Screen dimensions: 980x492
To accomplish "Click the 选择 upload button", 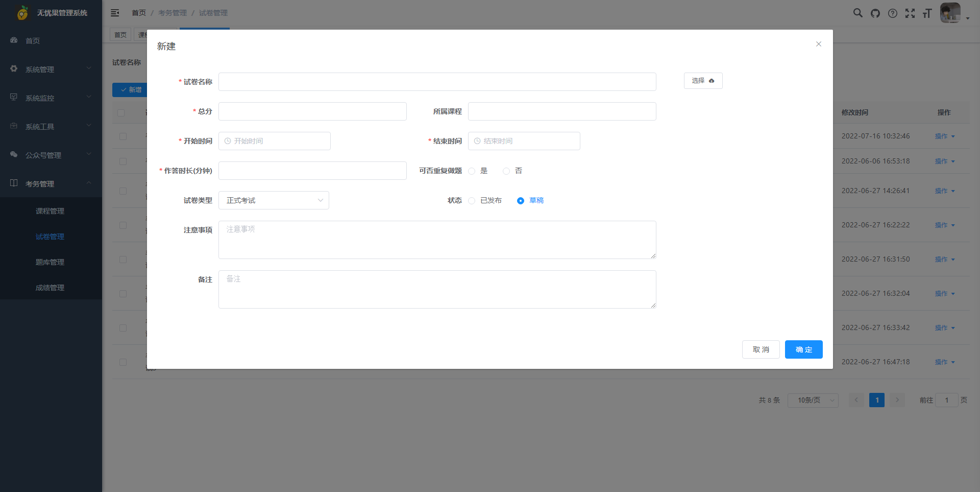I will [x=703, y=81].
